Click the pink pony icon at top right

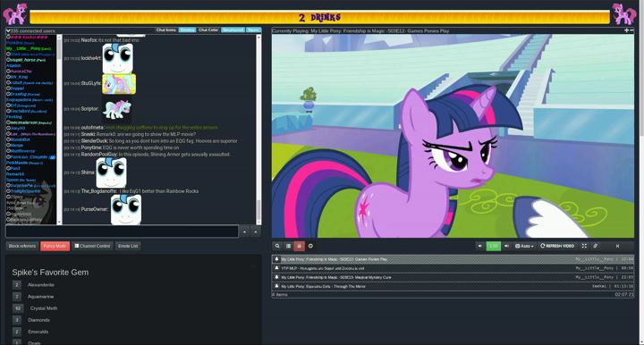tap(624, 14)
